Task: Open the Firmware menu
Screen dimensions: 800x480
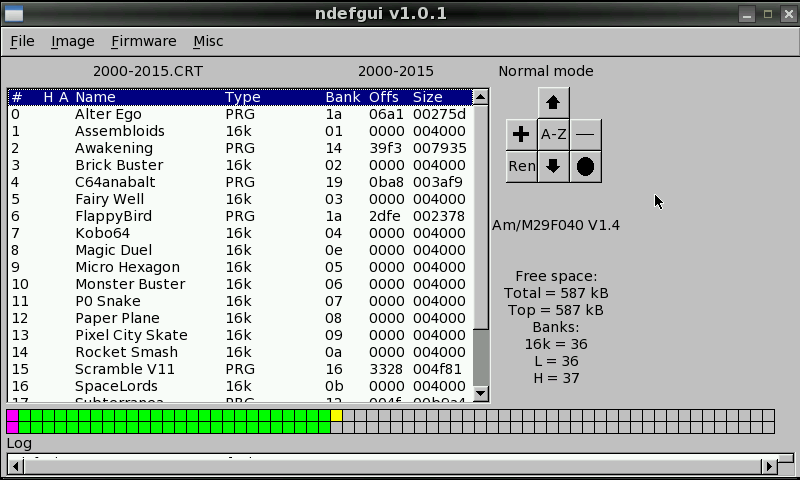Action: click(x=144, y=41)
